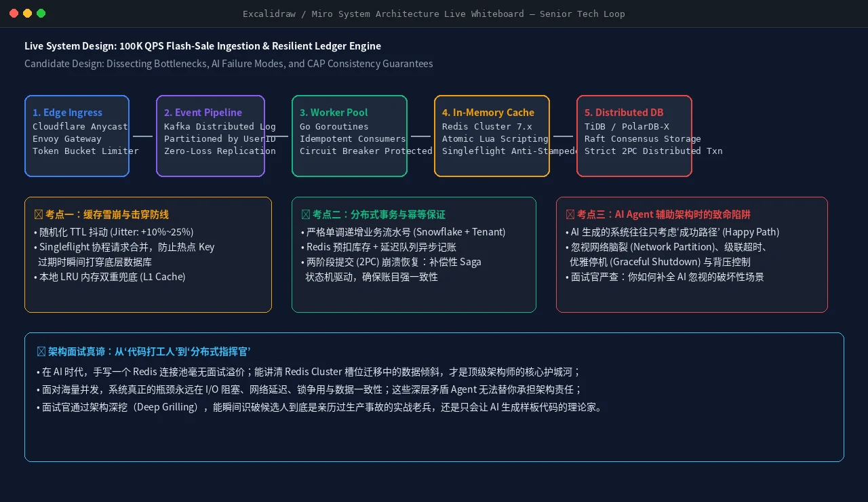
Task: Select the 3. Worker Pool node
Action: pos(349,136)
